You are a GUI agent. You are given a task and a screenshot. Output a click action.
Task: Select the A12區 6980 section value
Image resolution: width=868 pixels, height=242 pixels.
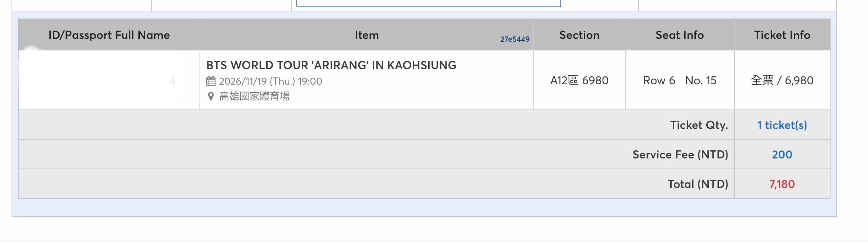579,80
